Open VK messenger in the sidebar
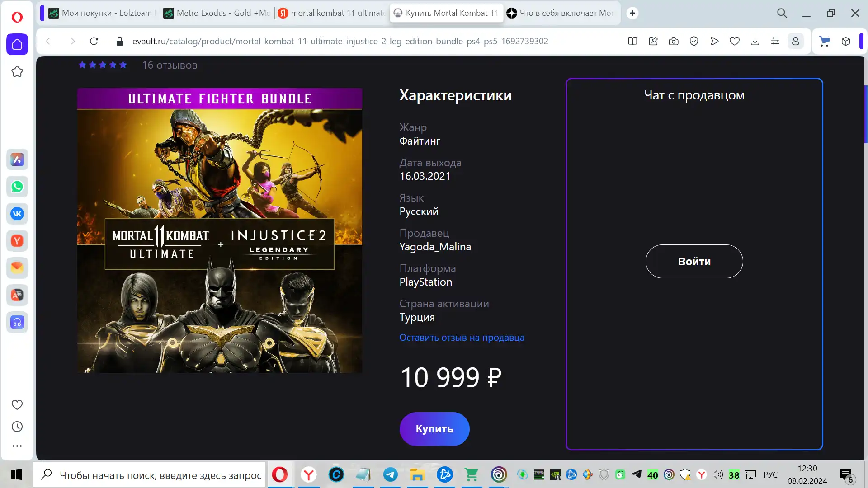The image size is (868, 488). coord(17,214)
